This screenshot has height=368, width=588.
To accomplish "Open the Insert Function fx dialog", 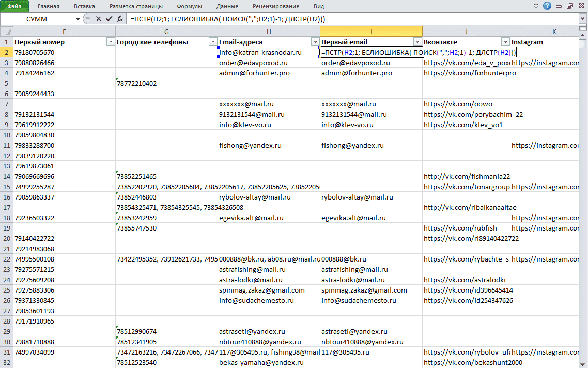I will (x=120, y=19).
